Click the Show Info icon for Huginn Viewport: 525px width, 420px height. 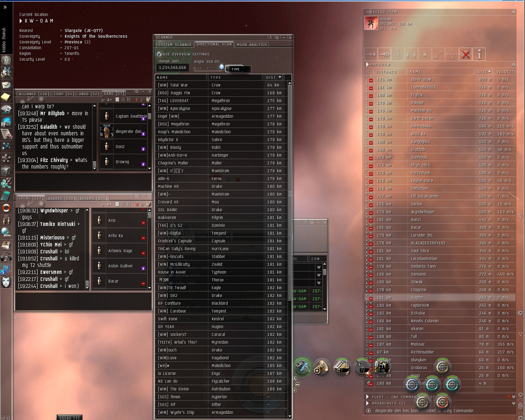point(479,54)
